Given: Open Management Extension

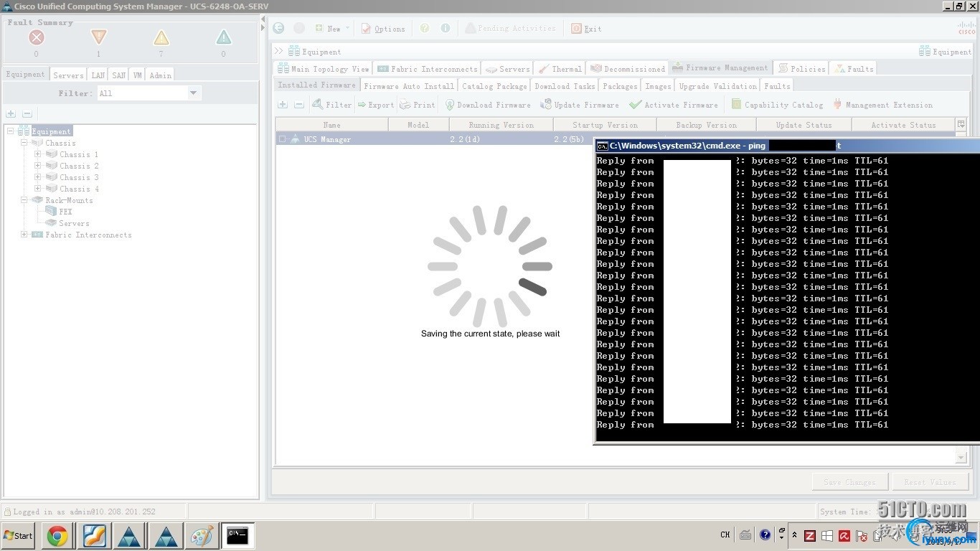Looking at the screenshot, I should (x=882, y=105).
